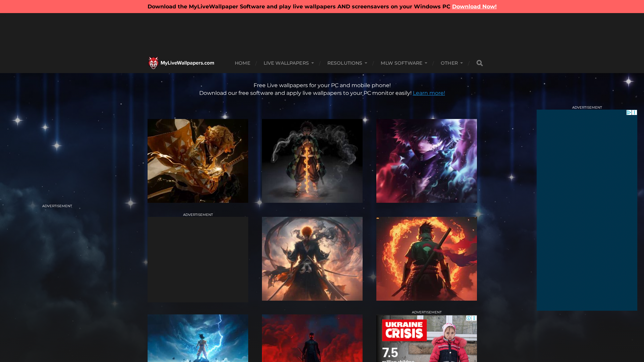The height and width of the screenshot is (362, 644).
Task: Expand the Resolutions dropdown menu
Action: point(347,63)
